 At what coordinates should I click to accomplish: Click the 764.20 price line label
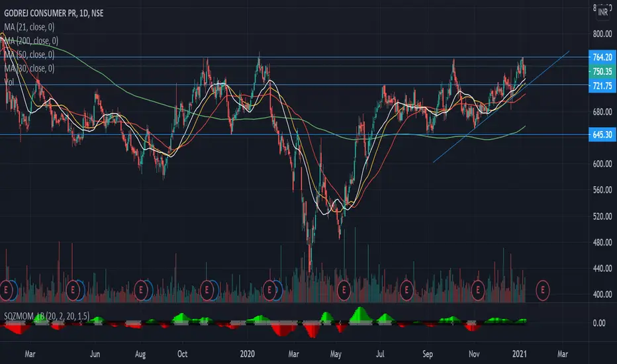602,57
